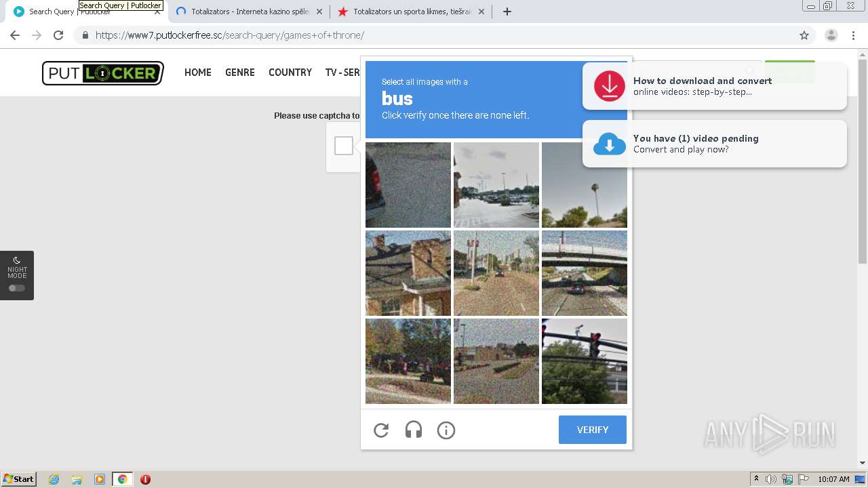This screenshot has height=488, width=868.
Task: Open 'You have (1) video pending' notification
Action: click(x=715, y=144)
